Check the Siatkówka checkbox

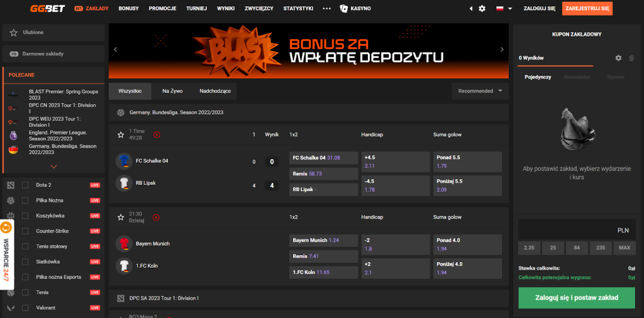coord(25,262)
